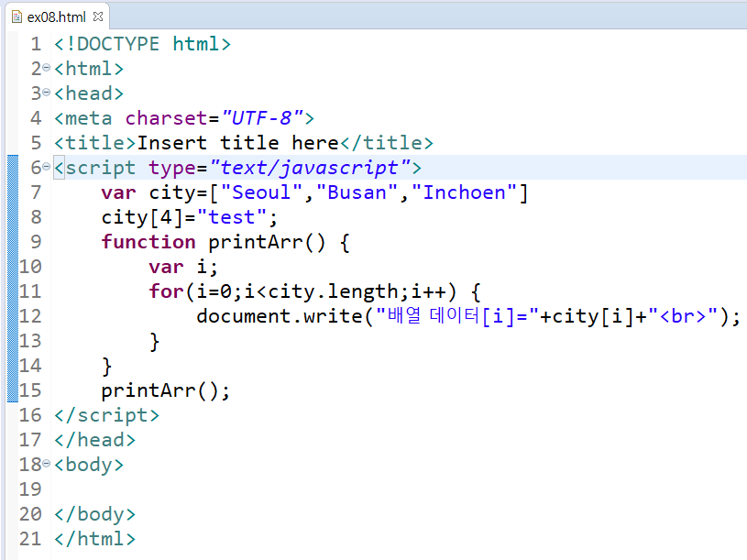Click the closing </head> tag
Viewport: 747px width, 560px height.
click(94, 440)
